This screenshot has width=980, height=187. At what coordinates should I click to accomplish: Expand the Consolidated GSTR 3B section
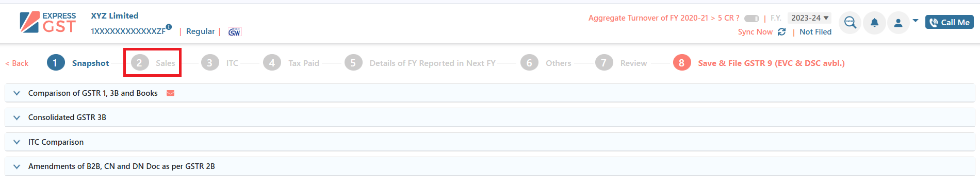coord(489,117)
